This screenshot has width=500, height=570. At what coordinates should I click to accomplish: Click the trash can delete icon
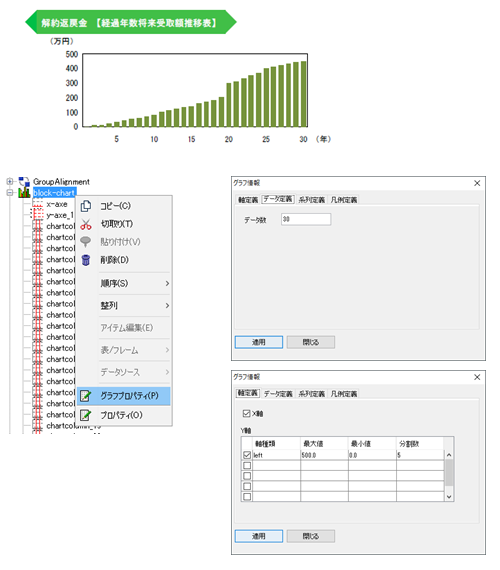coord(86,260)
